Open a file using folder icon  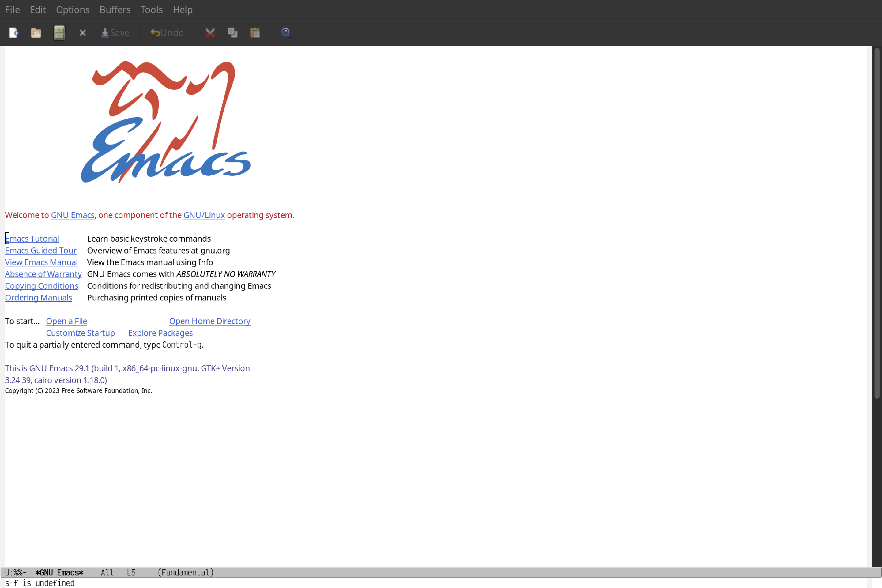point(36,32)
